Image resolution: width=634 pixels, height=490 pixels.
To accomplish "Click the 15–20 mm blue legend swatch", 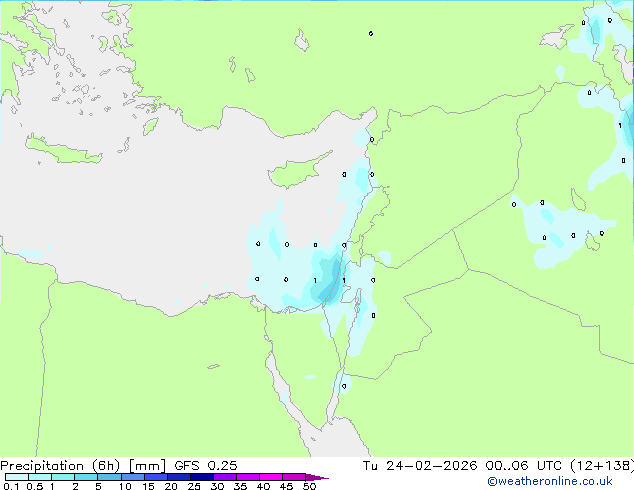I will [156, 477].
